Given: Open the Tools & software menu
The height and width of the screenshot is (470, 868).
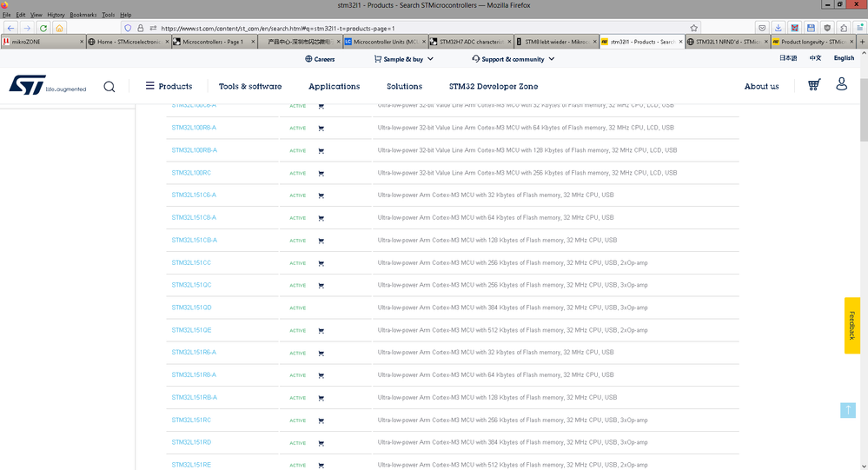Looking at the screenshot, I should click(x=250, y=86).
